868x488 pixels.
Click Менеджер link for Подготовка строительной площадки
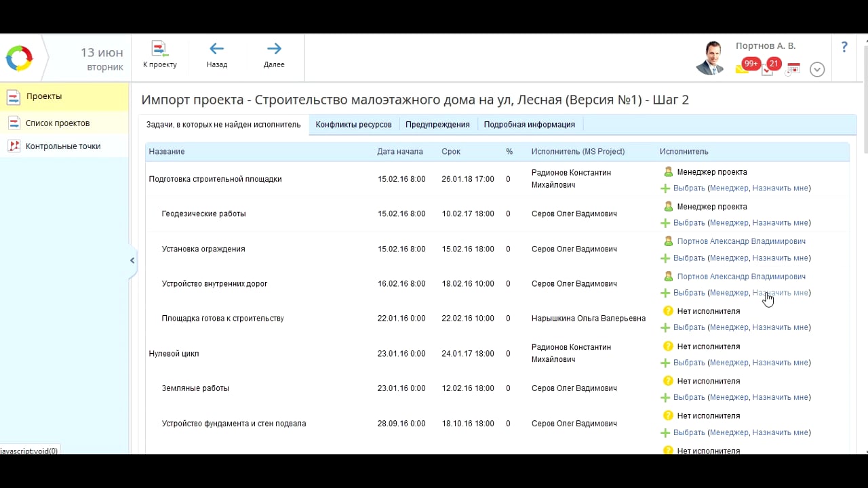pyautogui.click(x=730, y=188)
